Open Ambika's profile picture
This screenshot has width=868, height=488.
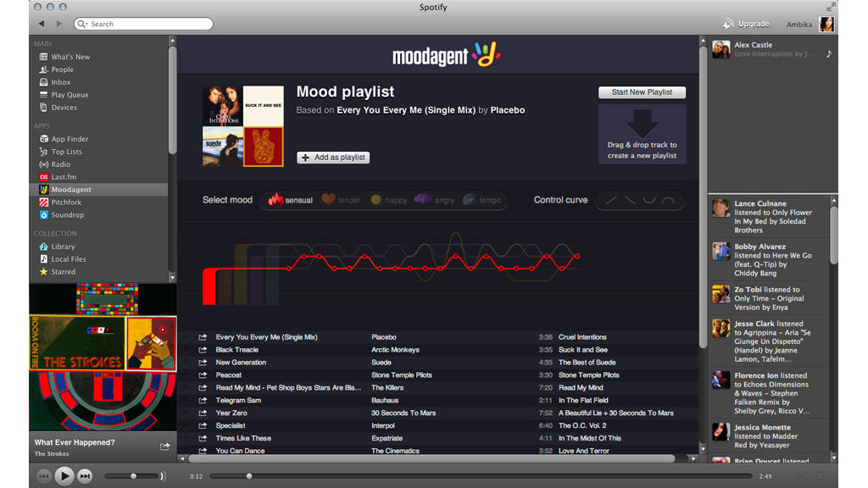click(x=826, y=24)
